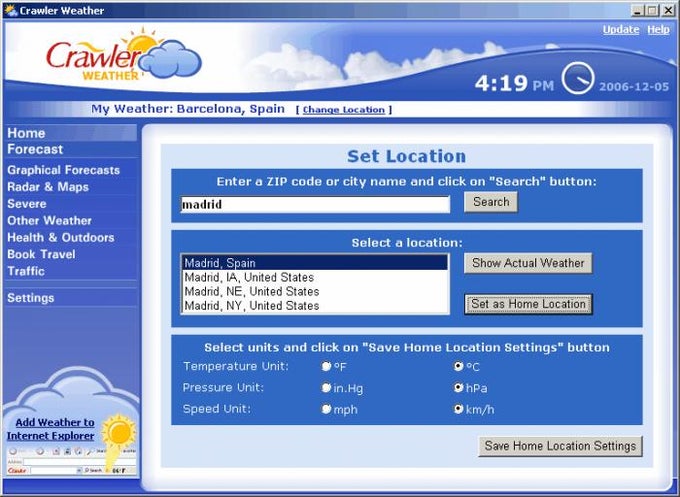The height and width of the screenshot is (497, 680).
Task: Click the Crawler Weather title bar icon
Action: [x=10, y=10]
